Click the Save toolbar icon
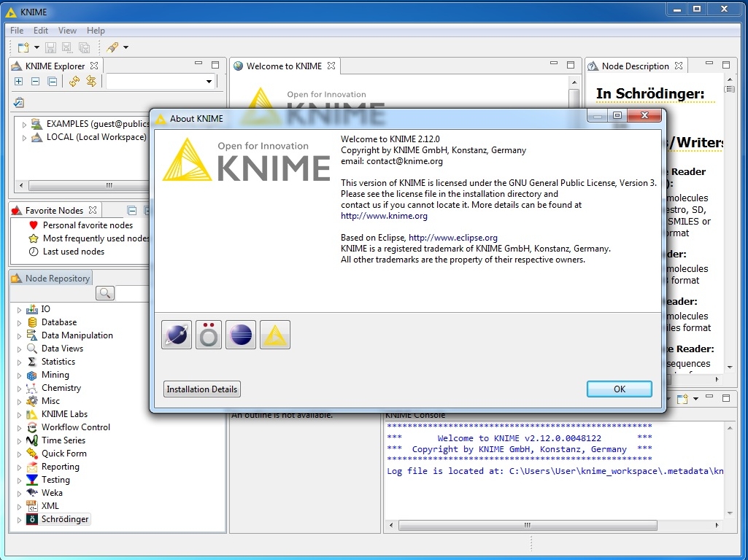This screenshot has height=560, width=748. (50, 47)
